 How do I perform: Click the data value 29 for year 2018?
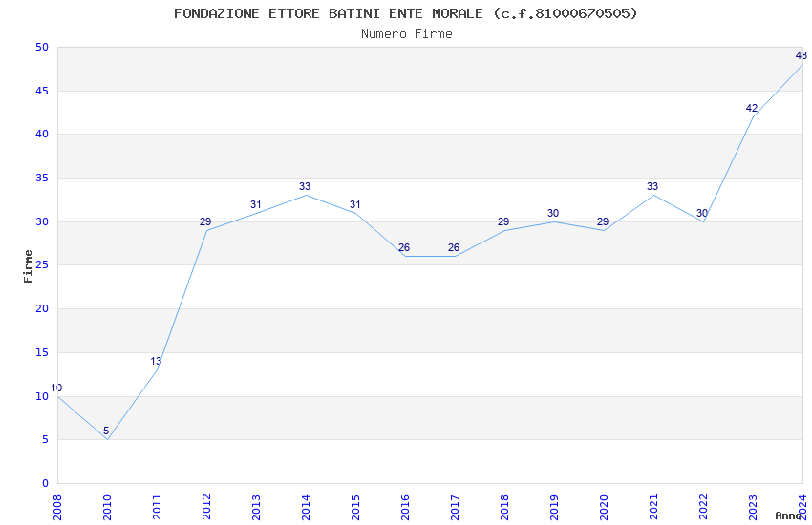(503, 221)
